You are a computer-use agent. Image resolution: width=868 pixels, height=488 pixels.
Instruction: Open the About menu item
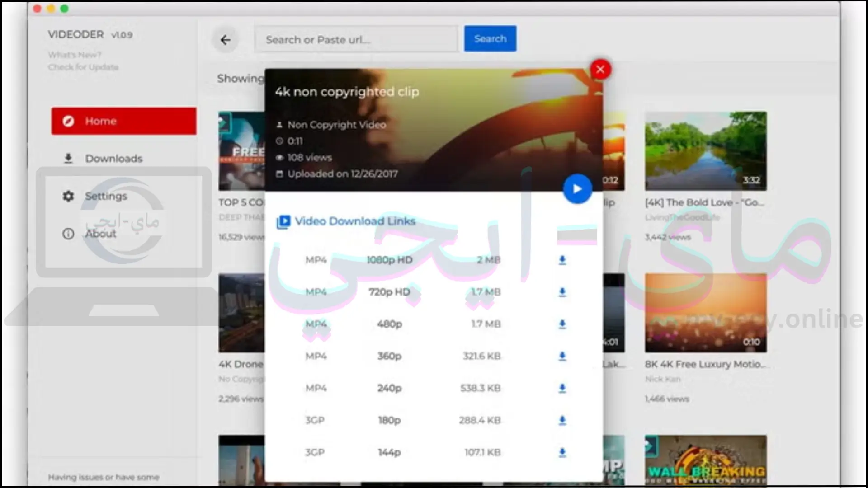[124, 234]
